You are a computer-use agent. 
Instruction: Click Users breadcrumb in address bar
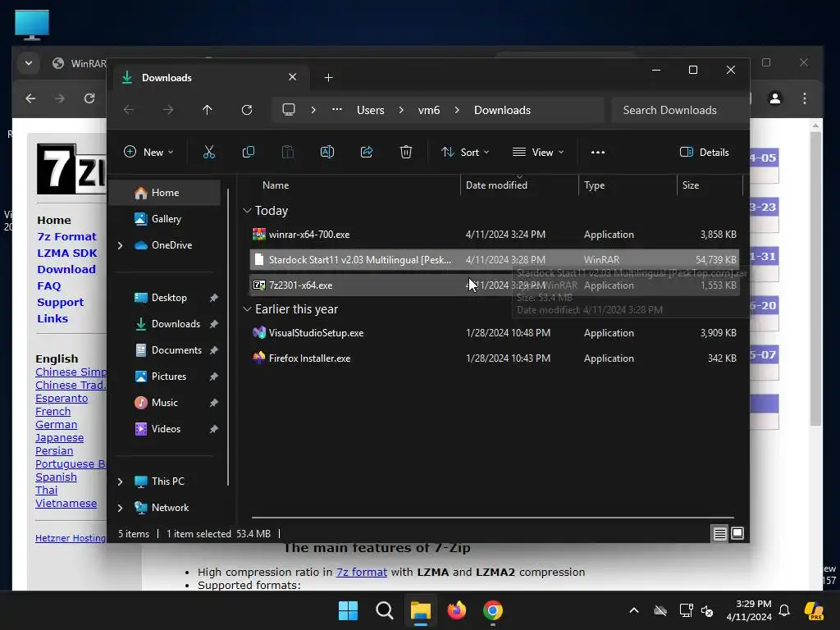(371, 110)
